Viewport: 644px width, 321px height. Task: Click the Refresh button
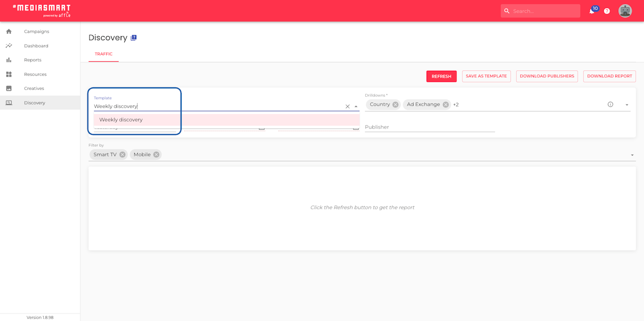441,76
